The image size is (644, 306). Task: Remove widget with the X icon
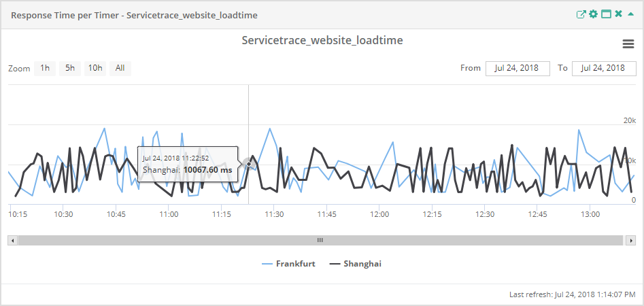pyautogui.click(x=619, y=14)
